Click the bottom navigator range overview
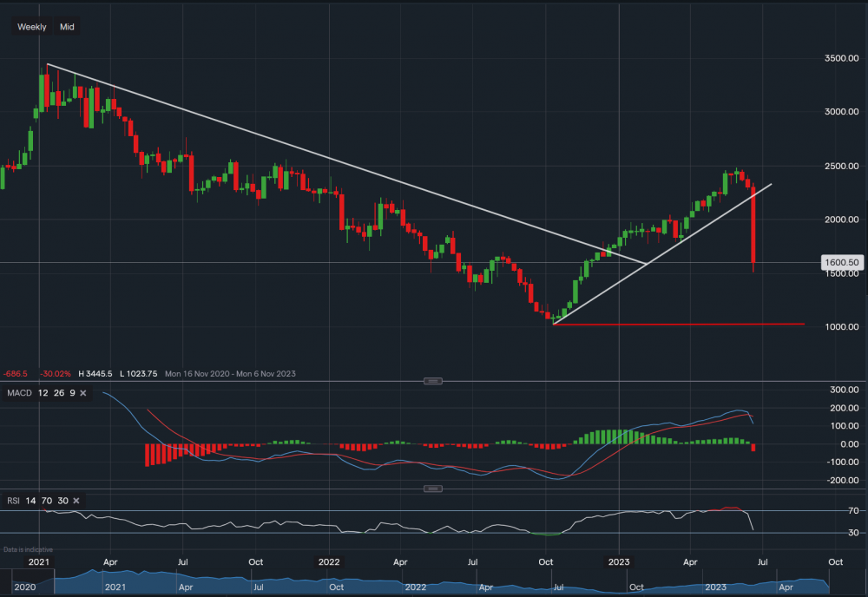This screenshot has height=597, width=868. 434,583
